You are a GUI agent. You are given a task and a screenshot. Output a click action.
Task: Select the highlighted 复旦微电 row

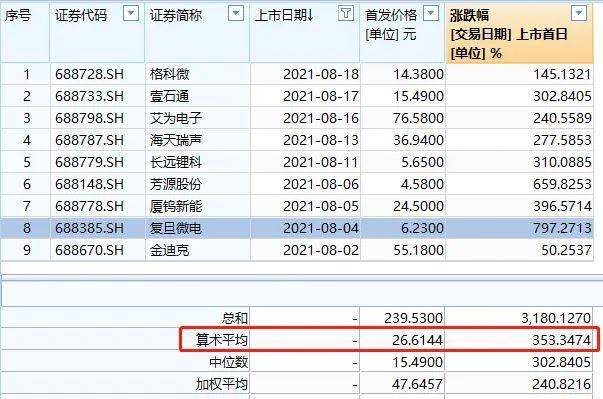[297, 228]
